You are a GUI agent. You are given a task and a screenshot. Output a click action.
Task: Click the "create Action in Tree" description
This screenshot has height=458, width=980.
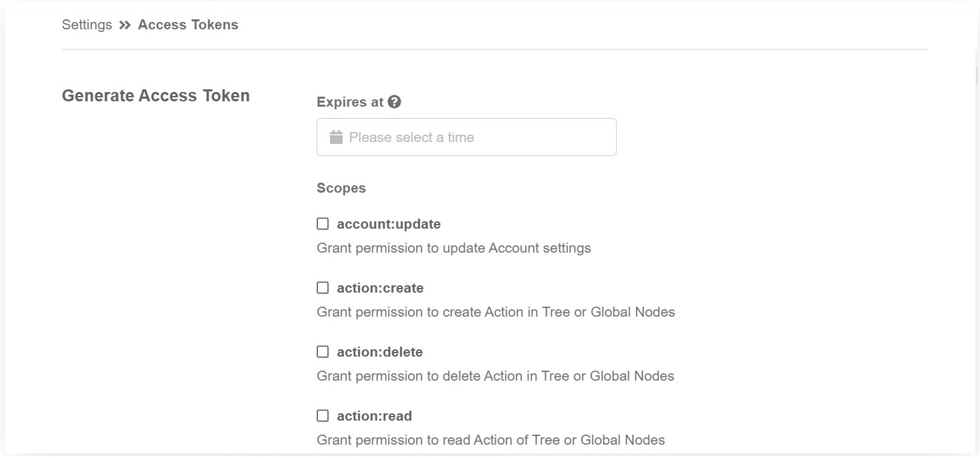(495, 312)
